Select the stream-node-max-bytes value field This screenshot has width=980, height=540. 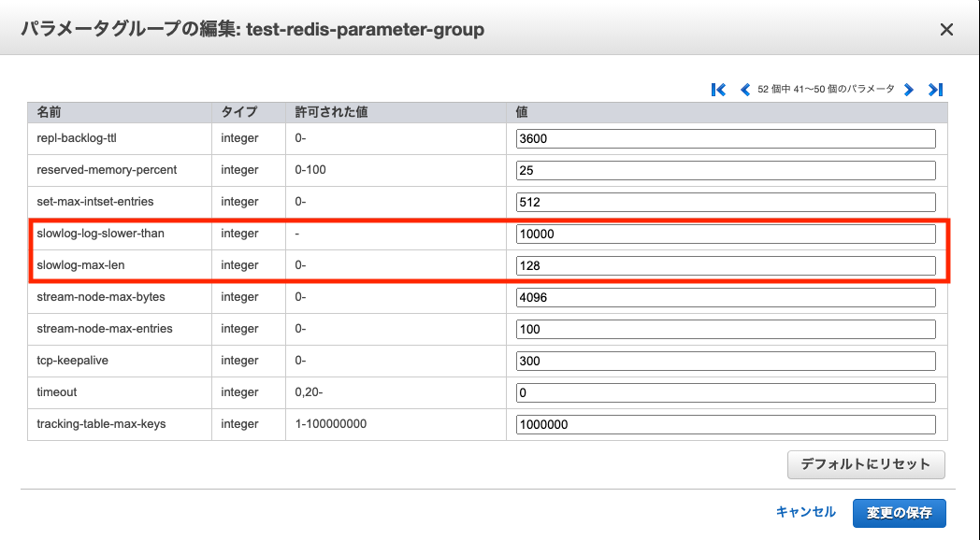click(x=726, y=298)
